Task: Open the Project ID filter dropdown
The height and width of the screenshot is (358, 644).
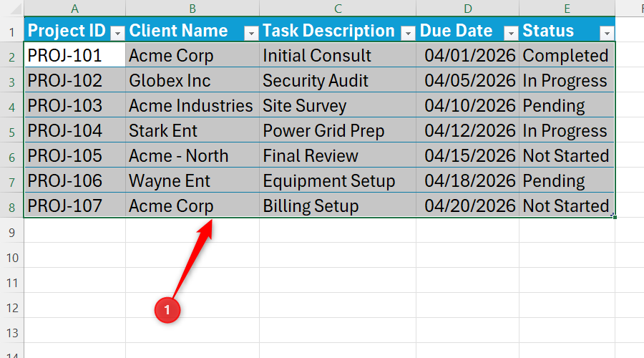Action: [x=117, y=33]
